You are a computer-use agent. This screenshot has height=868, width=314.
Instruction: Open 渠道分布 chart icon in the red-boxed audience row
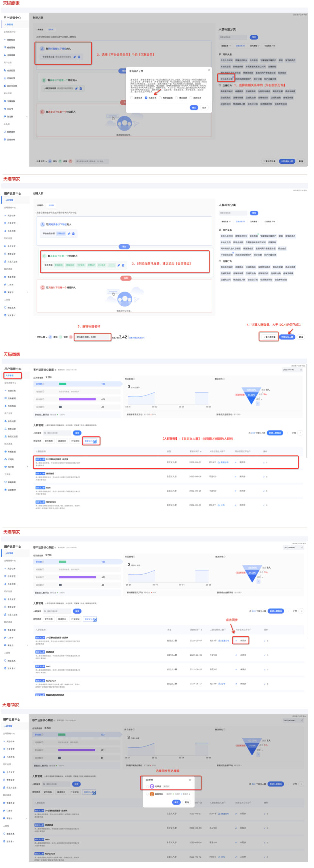click(x=219, y=462)
